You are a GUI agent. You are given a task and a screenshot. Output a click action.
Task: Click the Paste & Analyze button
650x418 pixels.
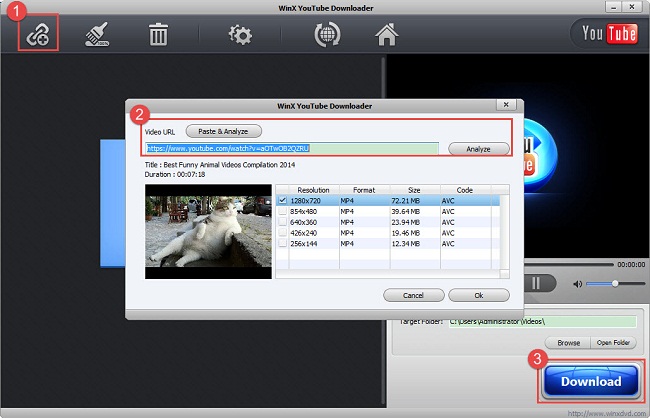pyautogui.click(x=223, y=131)
